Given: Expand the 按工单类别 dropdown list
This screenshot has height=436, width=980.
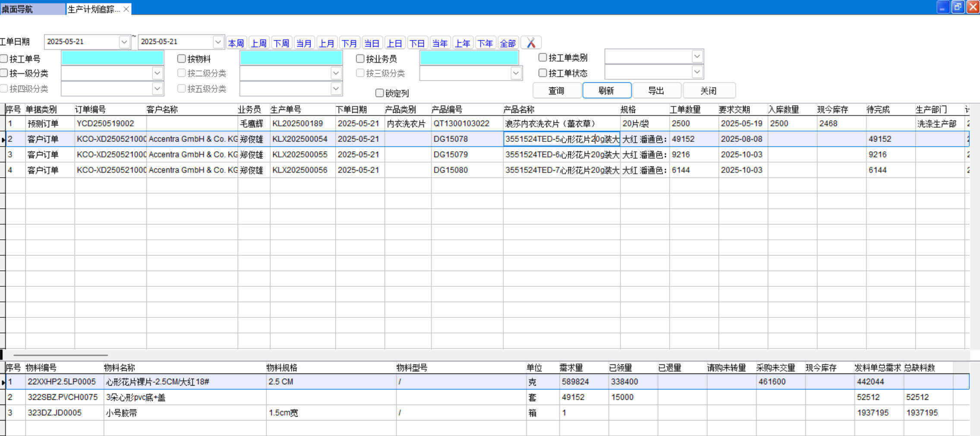Looking at the screenshot, I should 697,56.
